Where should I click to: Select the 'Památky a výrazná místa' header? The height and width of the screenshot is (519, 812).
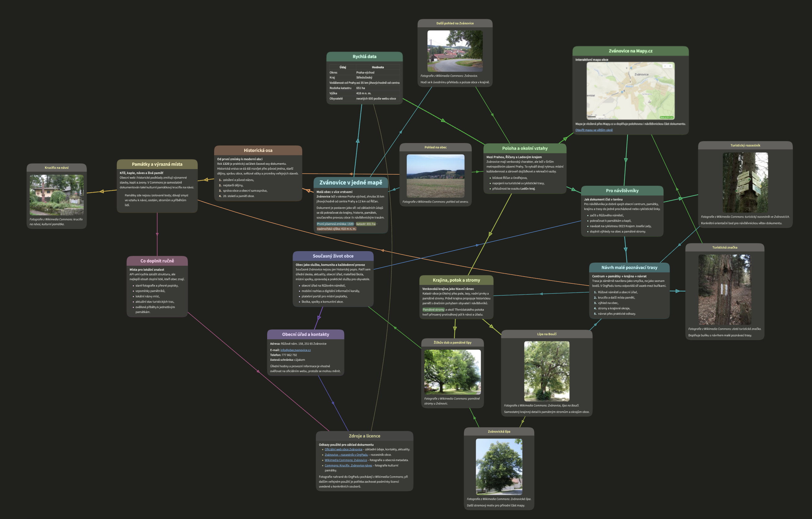point(157,164)
